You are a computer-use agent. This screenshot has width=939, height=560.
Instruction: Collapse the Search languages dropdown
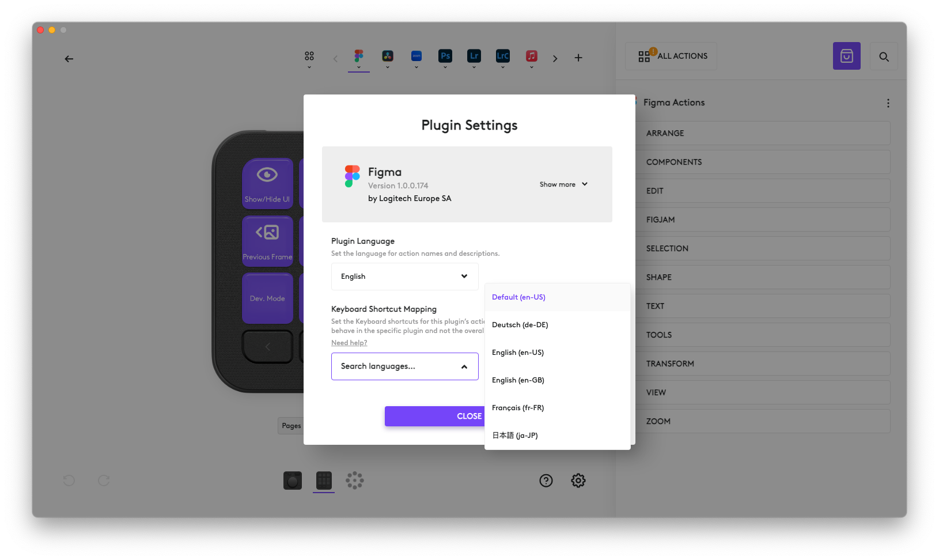405,366
